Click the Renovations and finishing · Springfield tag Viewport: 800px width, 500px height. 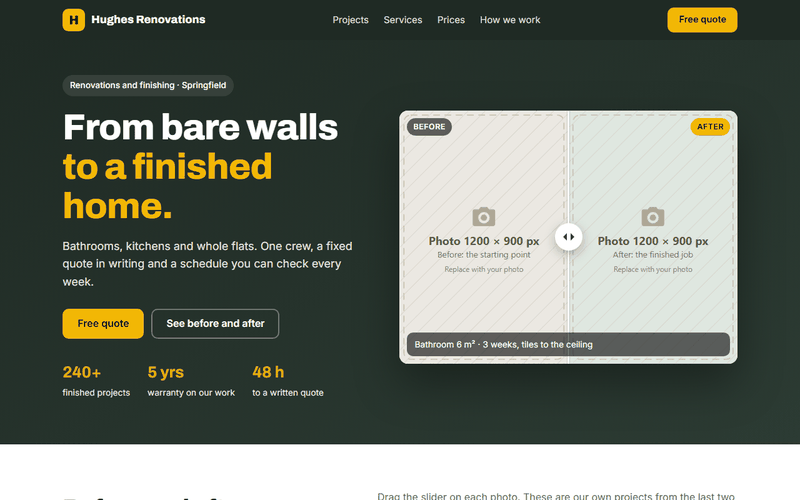pos(148,85)
